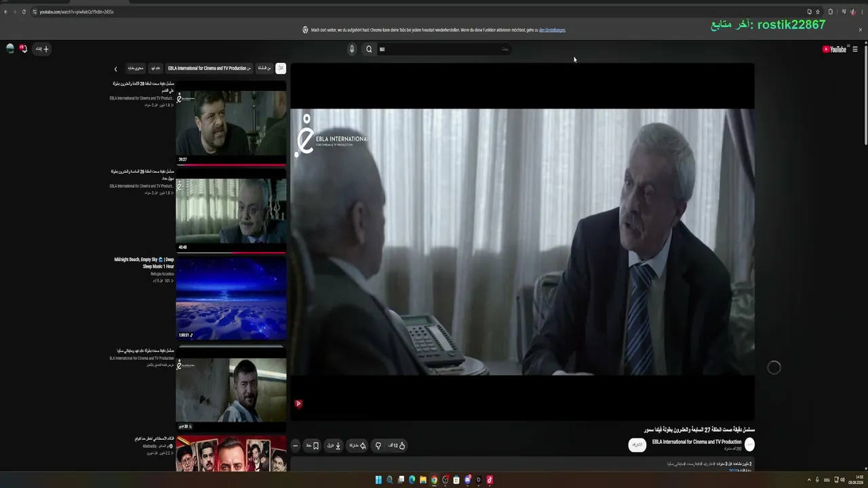Viewport: 868px width, 488px height.
Task: Open the Abo3adip video thumbnail with red poster
Action: (x=231, y=453)
